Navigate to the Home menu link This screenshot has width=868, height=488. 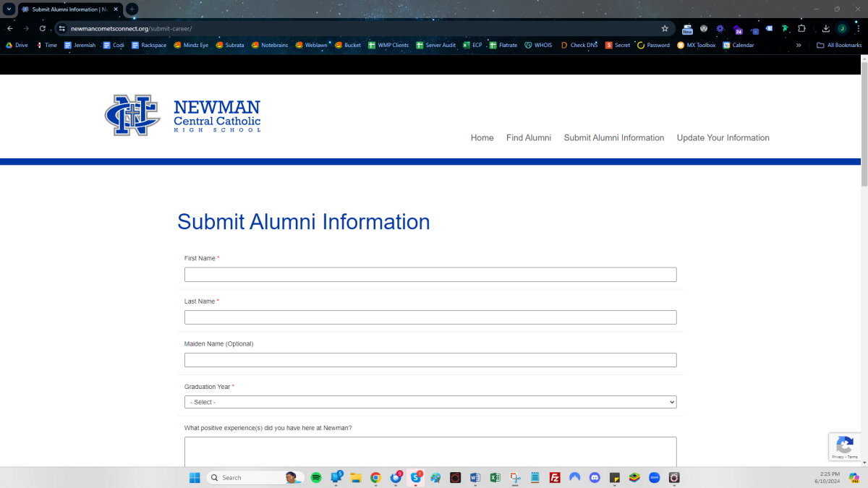[482, 137]
